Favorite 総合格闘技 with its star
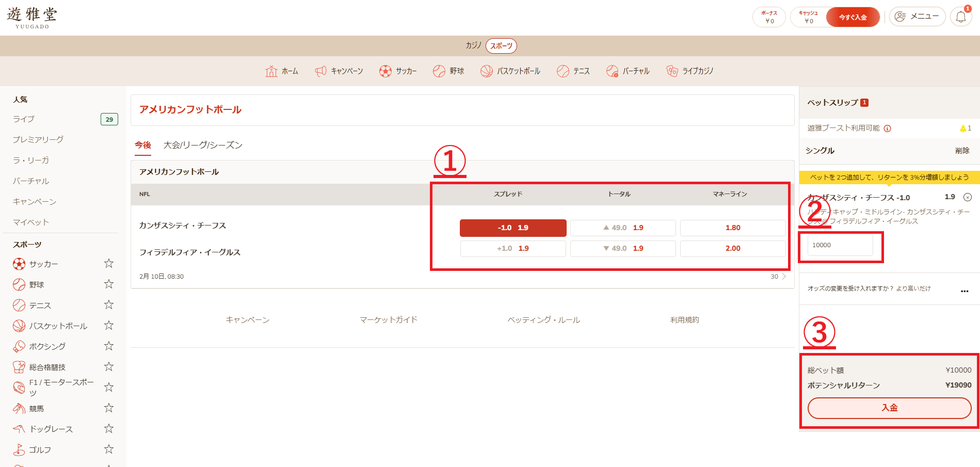The height and width of the screenshot is (467, 980). click(x=109, y=367)
